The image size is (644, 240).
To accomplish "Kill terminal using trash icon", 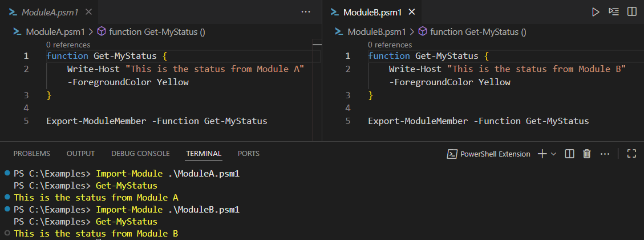I will point(587,154).
